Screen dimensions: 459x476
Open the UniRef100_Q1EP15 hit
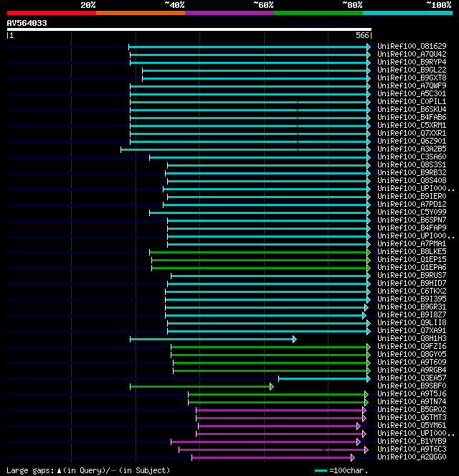tap(412, 259)
